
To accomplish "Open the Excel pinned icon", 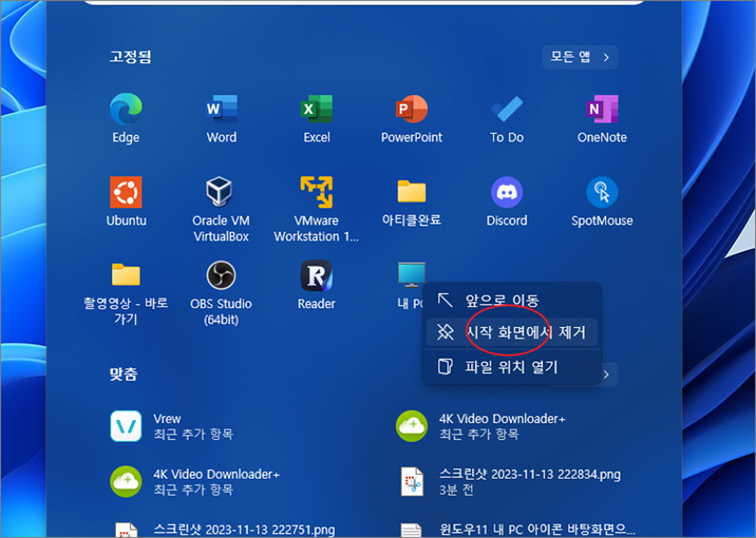I will coord(316,110).
